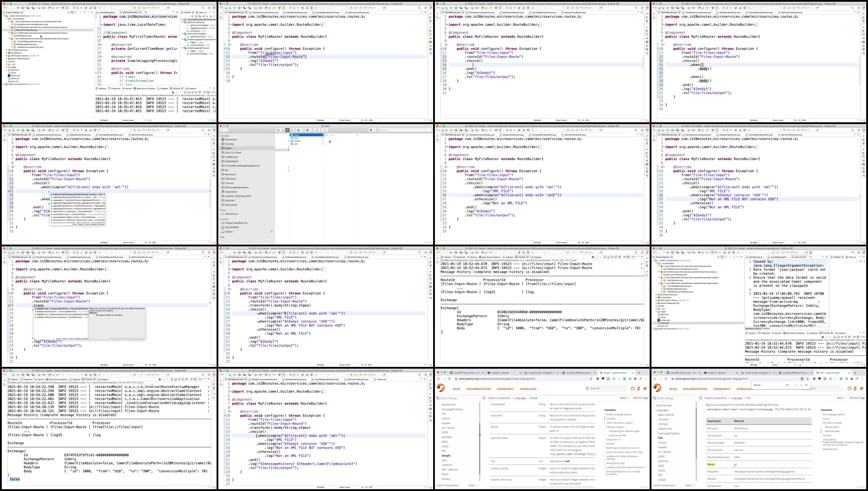Choose transacted() from the trans content assist popup

(x=61, y=309)
